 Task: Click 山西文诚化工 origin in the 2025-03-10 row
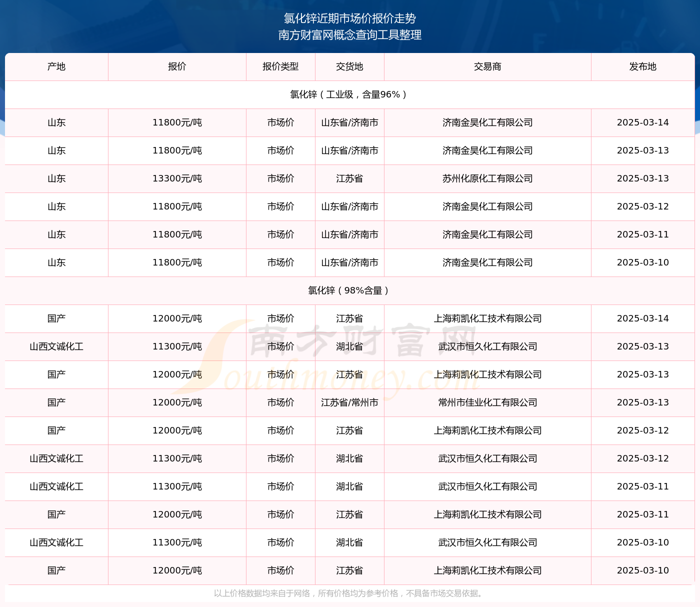pos(56,543)
